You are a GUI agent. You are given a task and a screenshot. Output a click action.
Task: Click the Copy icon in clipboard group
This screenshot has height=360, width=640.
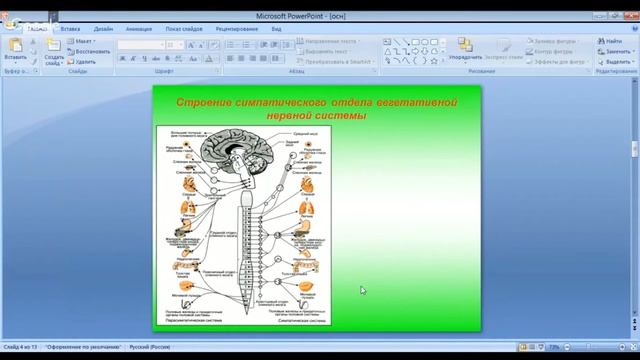pos(33,52)
